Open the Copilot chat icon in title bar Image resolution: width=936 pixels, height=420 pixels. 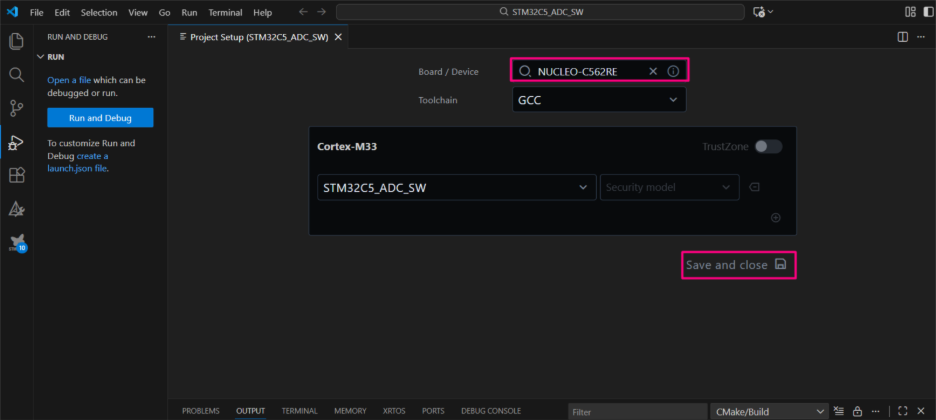coord(759,12)
